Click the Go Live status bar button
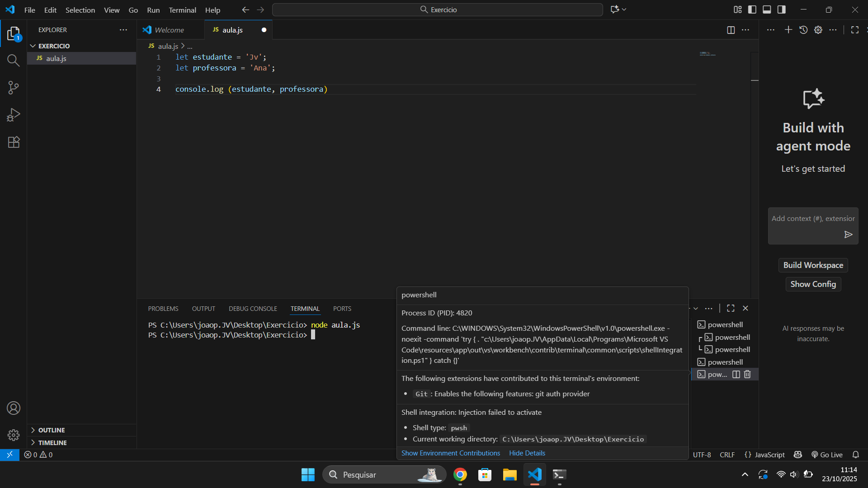This screenshot has width=868, height=488. tap(827, 455)
